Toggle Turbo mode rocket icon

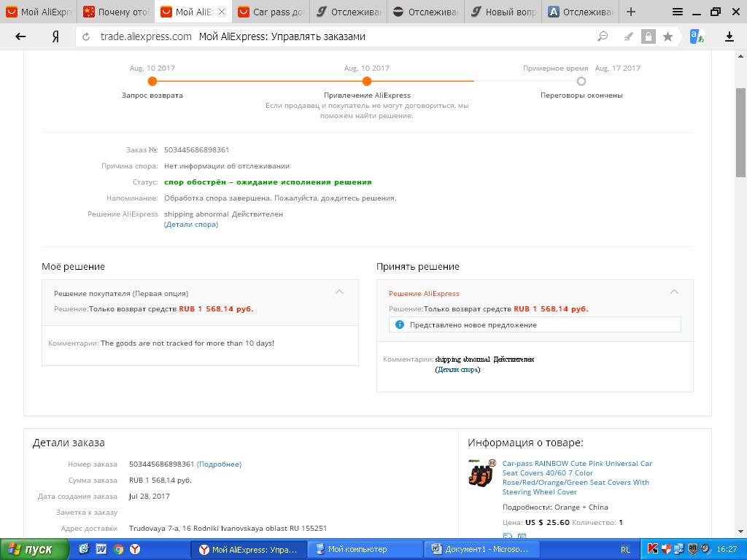coord(628,36)
